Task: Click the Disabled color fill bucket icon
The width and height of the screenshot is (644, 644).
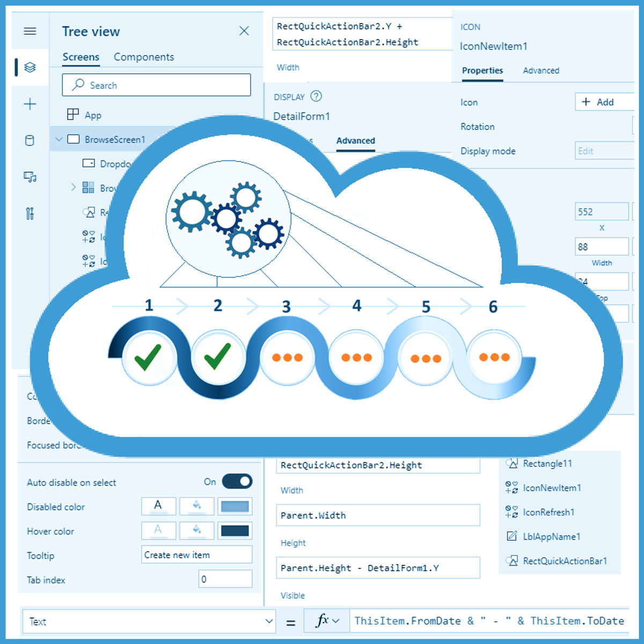Action: coord(197,506)
